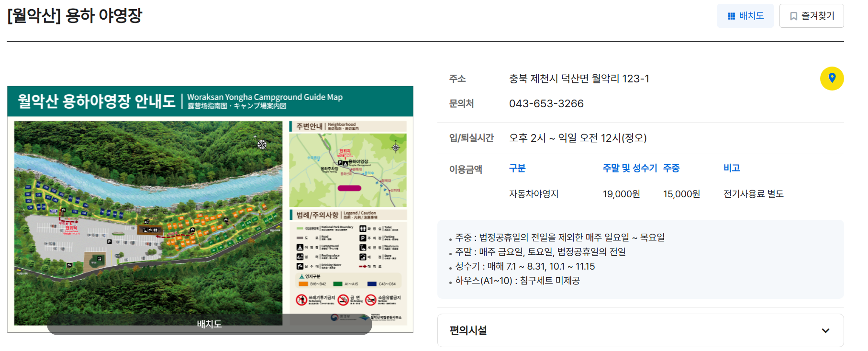Open the 편의시설 accordion by its title
The width and height of the screenshot is (868, 351).
pos(468,330)
